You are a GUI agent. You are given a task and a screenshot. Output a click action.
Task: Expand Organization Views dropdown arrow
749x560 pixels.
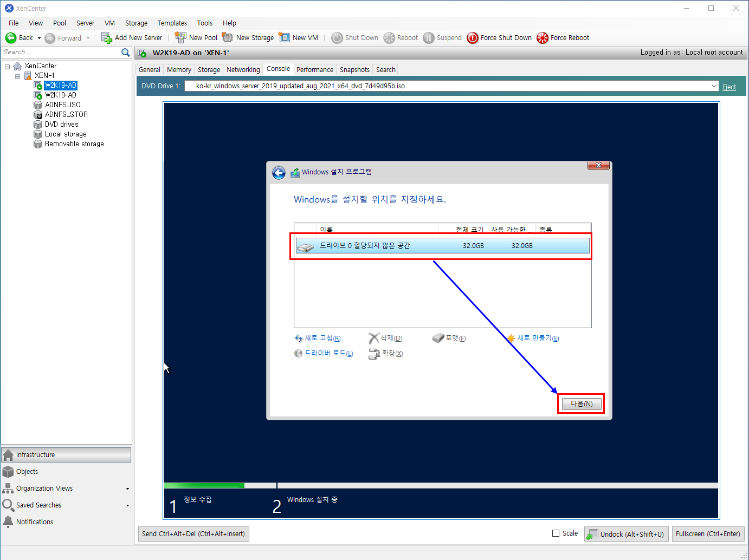(128, 489)
